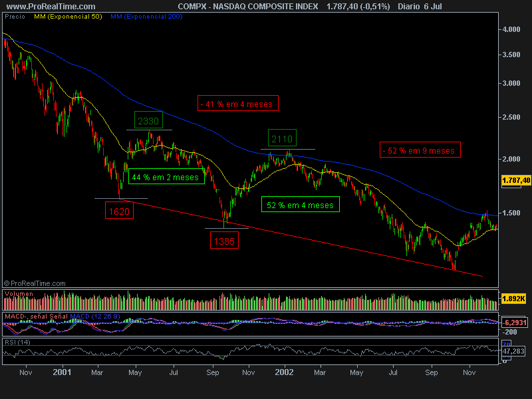The image size is (532, 399).
Task: Click the © ProRealTime.com copyright text
Action: pyautogui.click(x=35, y=283)
